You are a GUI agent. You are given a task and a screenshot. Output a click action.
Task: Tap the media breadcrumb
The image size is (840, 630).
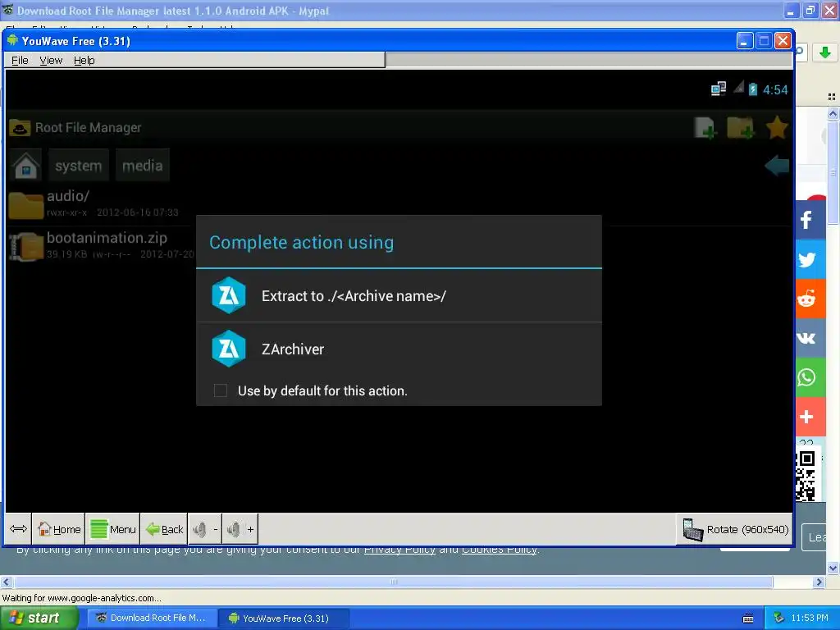143,166
